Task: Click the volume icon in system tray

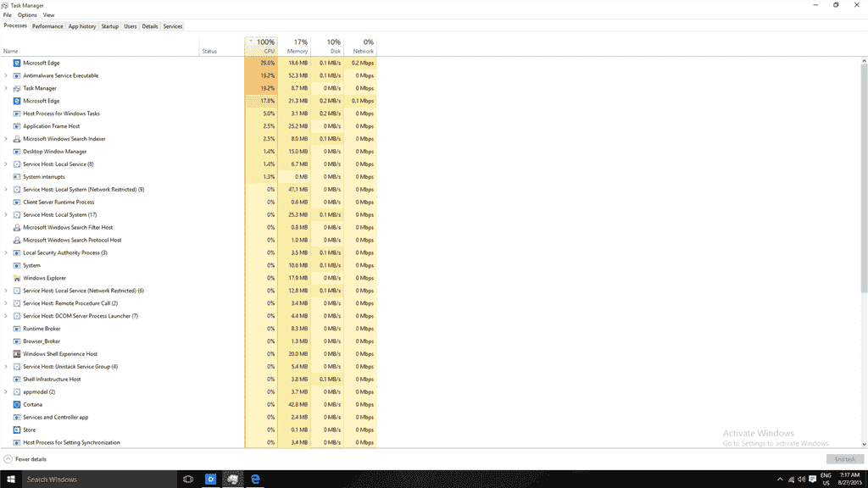Action: coord(802,480)
